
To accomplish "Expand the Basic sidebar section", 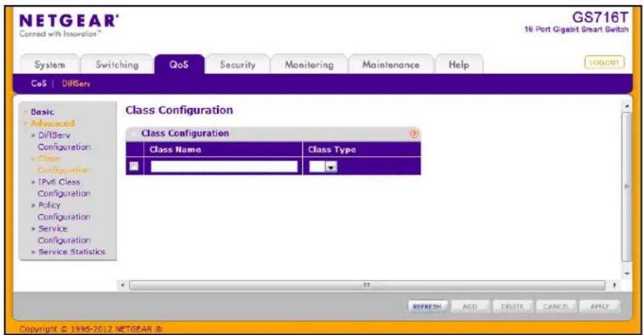I will pos(42,112).
